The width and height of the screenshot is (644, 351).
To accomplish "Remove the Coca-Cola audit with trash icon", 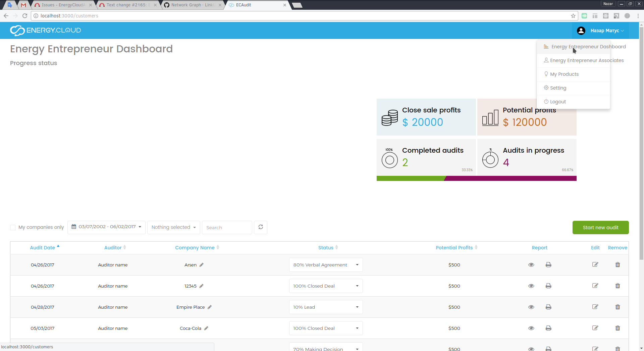I will coord(618,328).
